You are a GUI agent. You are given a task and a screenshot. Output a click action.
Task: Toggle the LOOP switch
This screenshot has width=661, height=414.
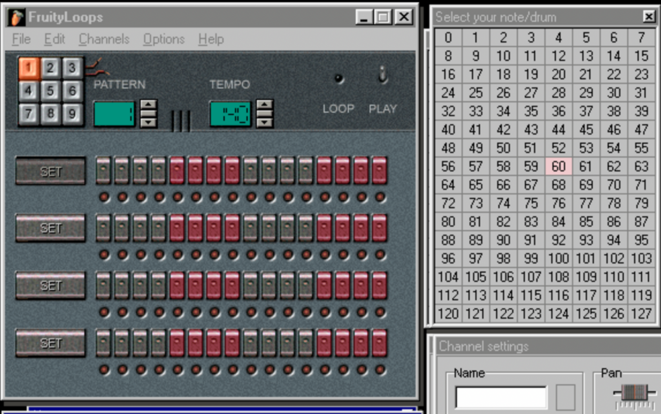(x=339, y=78)
